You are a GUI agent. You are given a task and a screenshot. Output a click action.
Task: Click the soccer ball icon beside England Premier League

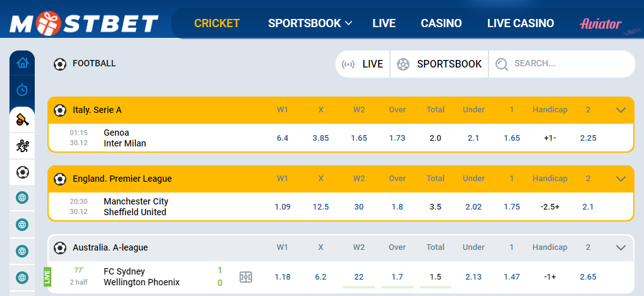(x=60, y=179)
